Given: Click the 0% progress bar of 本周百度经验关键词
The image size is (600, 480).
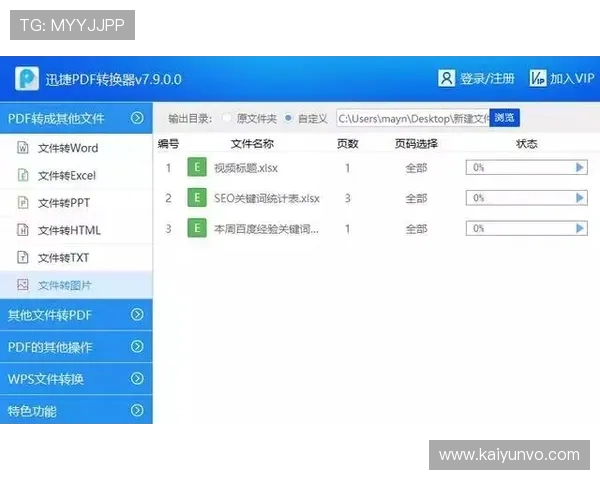Looking at the screenshot, I should tap(527, 229).
